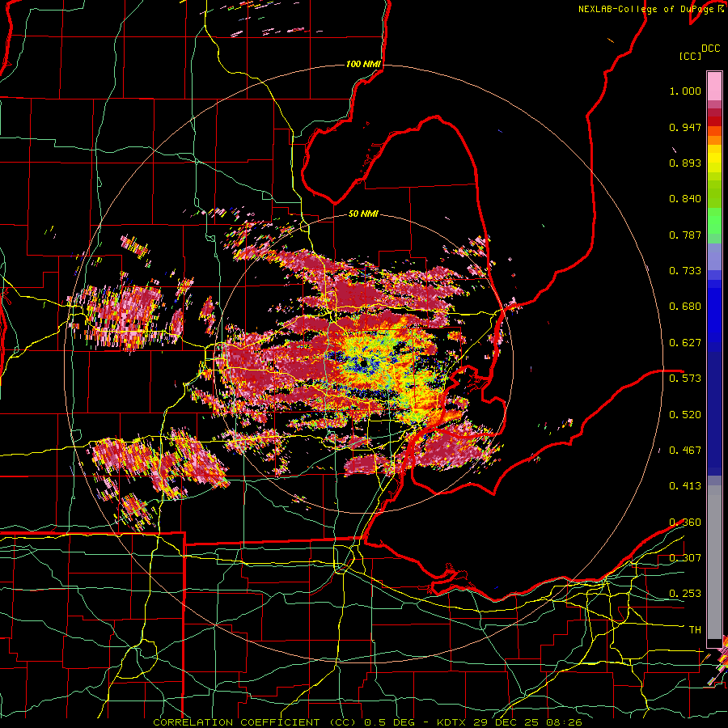728x728 pixels.
Task: Pick the gray lower color bar segment
Action: [x=714, y=562]
